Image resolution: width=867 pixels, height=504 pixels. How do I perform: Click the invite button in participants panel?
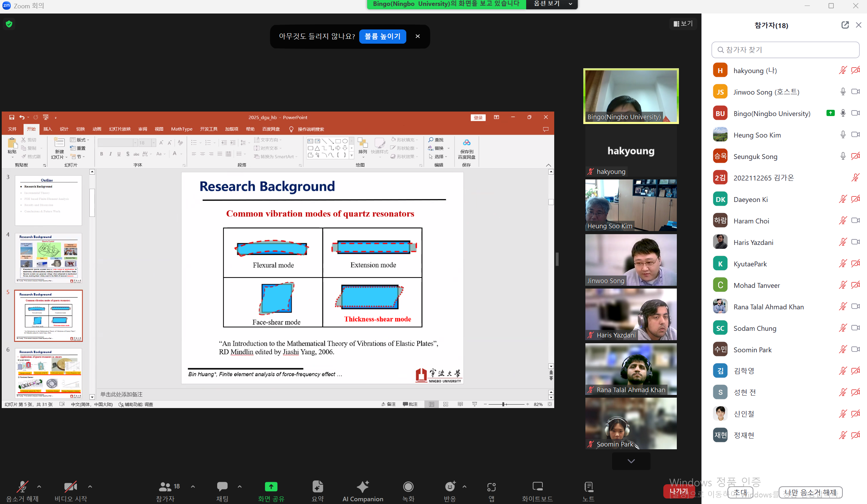click(x=740, y=492)
